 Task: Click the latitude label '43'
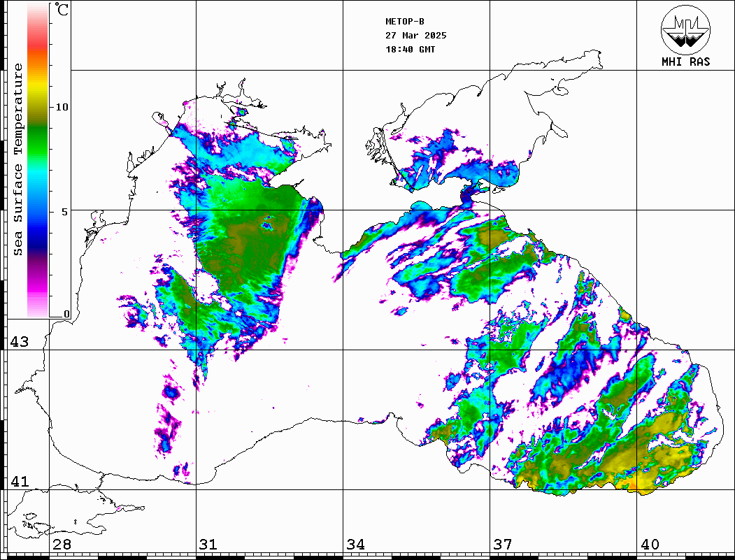click(x=19, y=342)
